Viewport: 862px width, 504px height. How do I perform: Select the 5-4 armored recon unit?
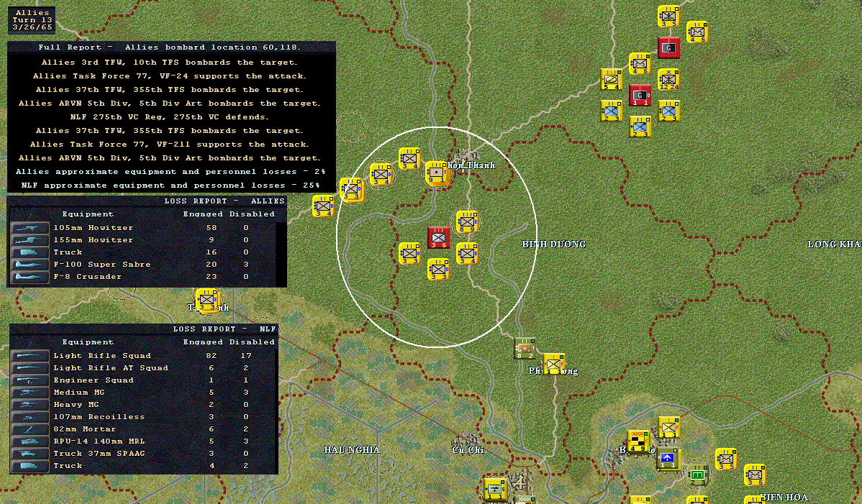tap(612, 80)
